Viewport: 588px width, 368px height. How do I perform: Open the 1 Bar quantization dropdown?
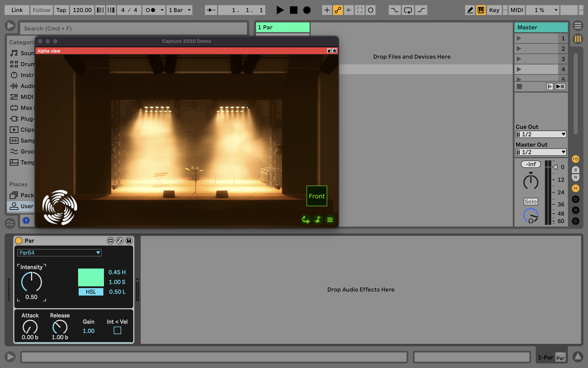click(180, 10)
